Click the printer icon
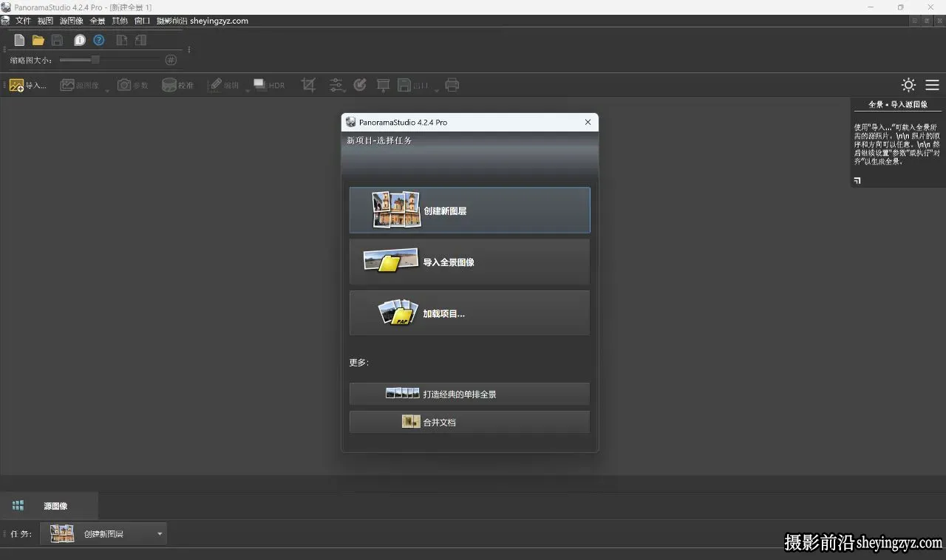946x560 pixels. click(452, 85)
